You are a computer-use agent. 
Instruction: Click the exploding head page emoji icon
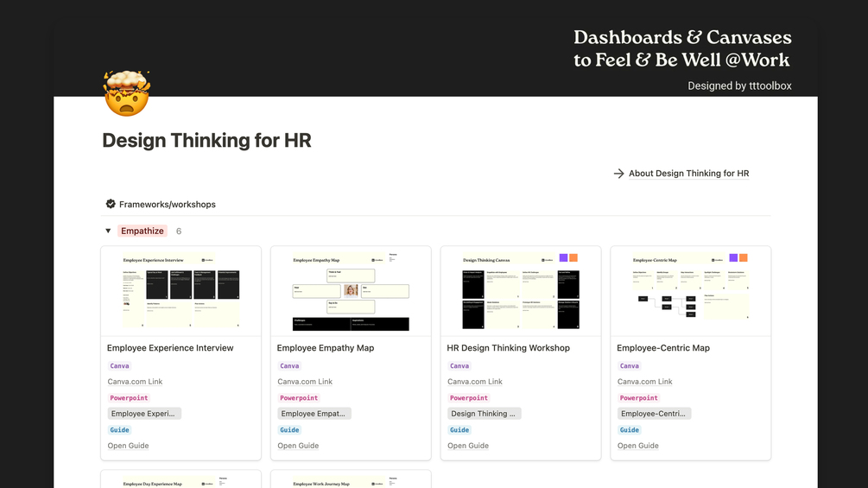click(127, 93)
